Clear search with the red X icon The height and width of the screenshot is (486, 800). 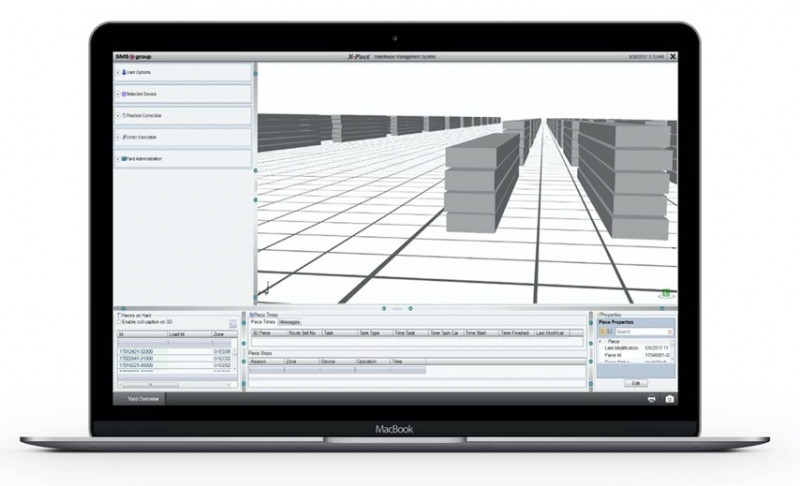[672, 331]
